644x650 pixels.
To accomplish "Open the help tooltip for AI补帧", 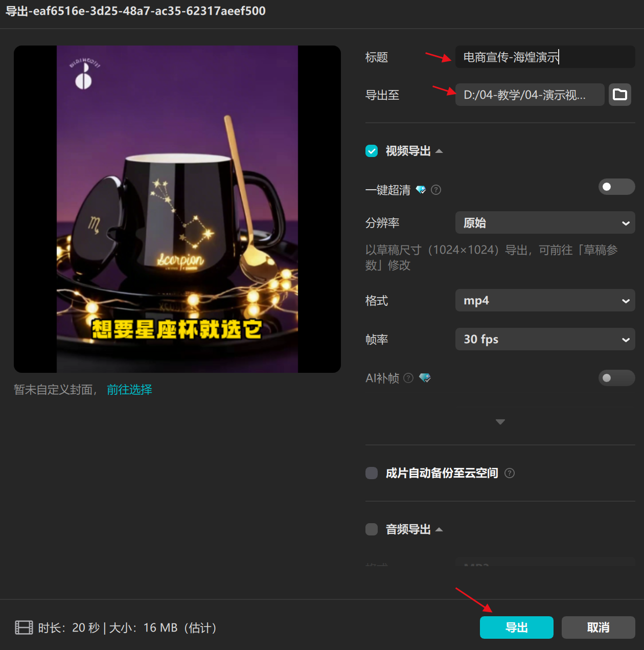I will click(408, 378).
